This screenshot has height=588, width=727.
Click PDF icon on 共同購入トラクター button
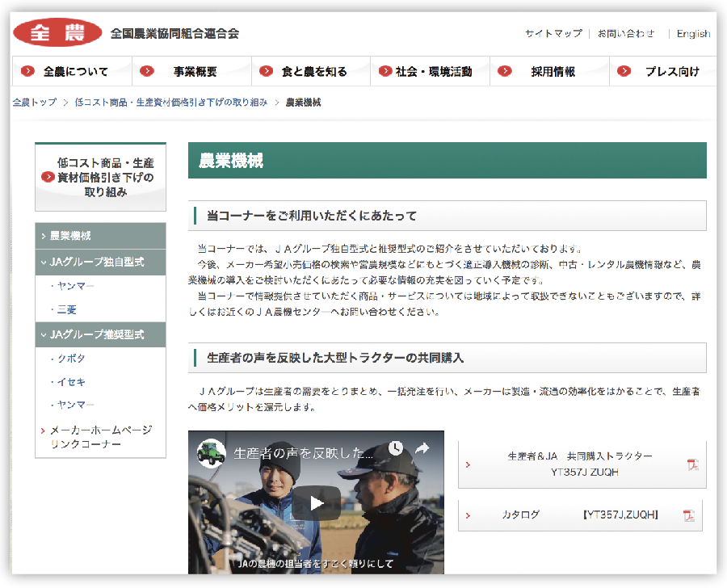coord(693,464)
